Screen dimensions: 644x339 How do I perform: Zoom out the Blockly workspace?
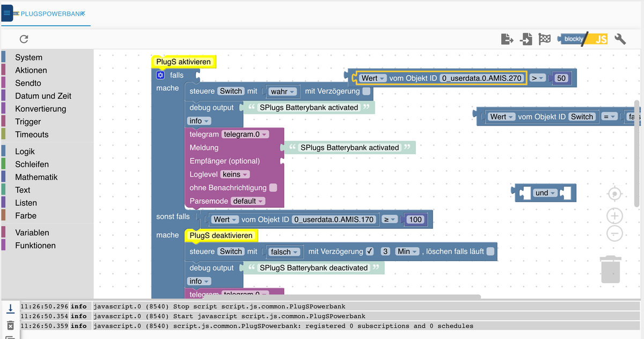[614, 234]
